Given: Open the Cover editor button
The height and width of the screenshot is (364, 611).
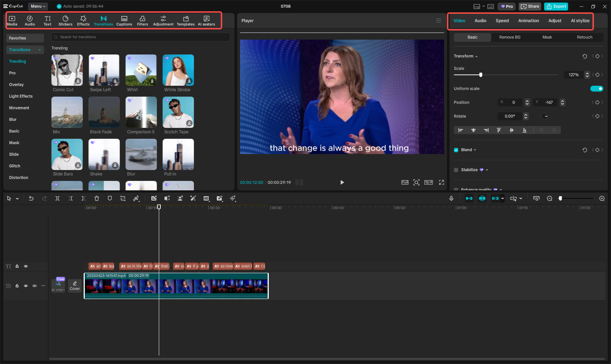Looking at the screenshot, I should click(75, 286).
